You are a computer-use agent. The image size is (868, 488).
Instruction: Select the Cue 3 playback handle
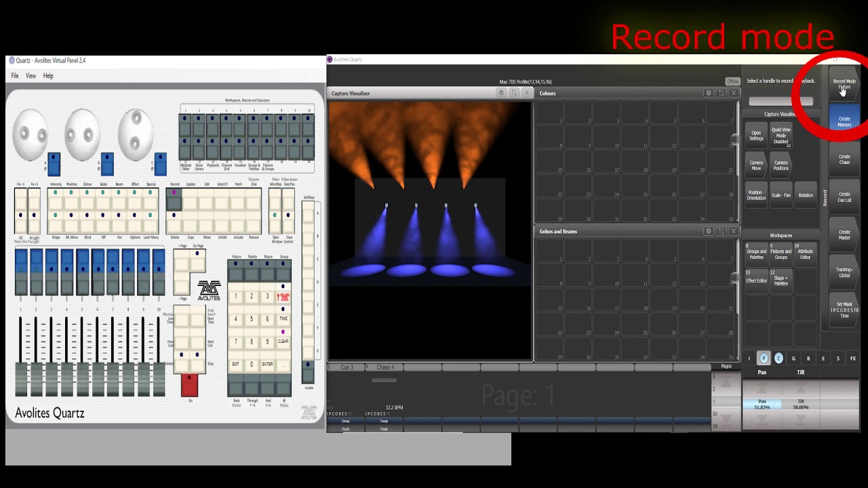point(347,367)
